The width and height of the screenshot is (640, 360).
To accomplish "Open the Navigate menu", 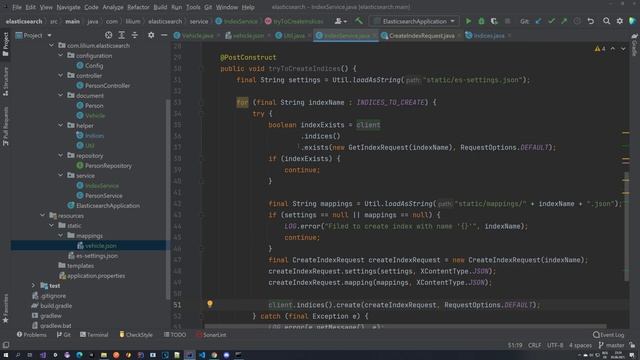I will [x=69, y=7].
